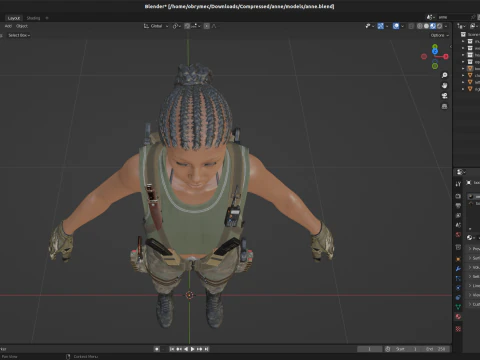Open the viewport shading options dropdown

pyautogui.click(x=446, y=26)
